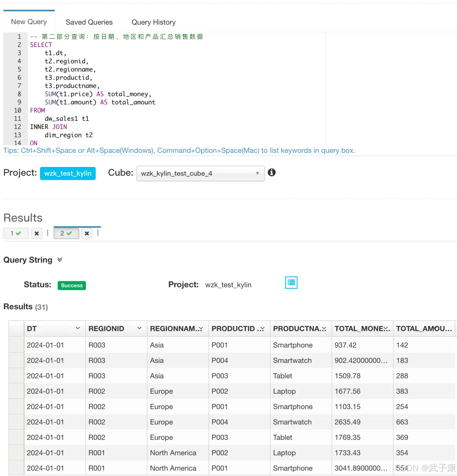Select first row header cell in results grid
Screen dimensions: 457x476
click(x=16, y=345)
